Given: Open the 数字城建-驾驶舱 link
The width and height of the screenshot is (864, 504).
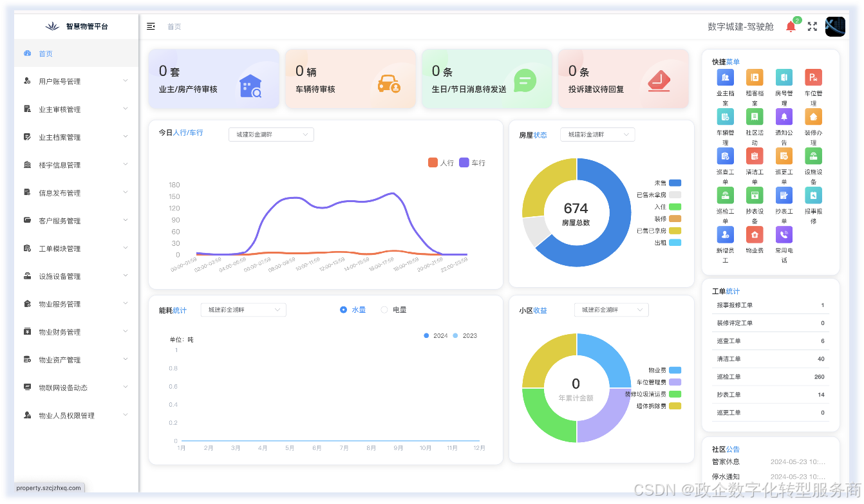Looking at the screenshot, I should coord(740,26).
